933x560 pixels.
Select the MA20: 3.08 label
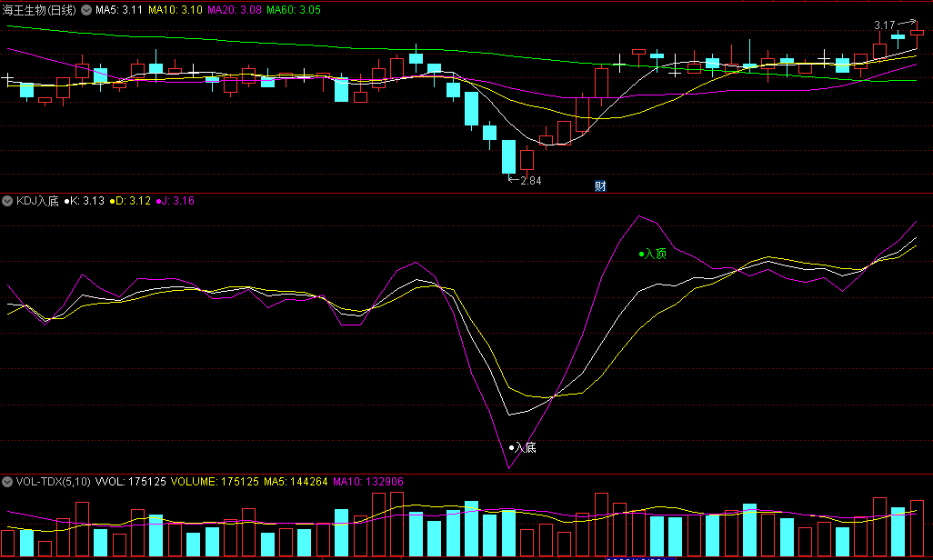(x=235, y=10)
